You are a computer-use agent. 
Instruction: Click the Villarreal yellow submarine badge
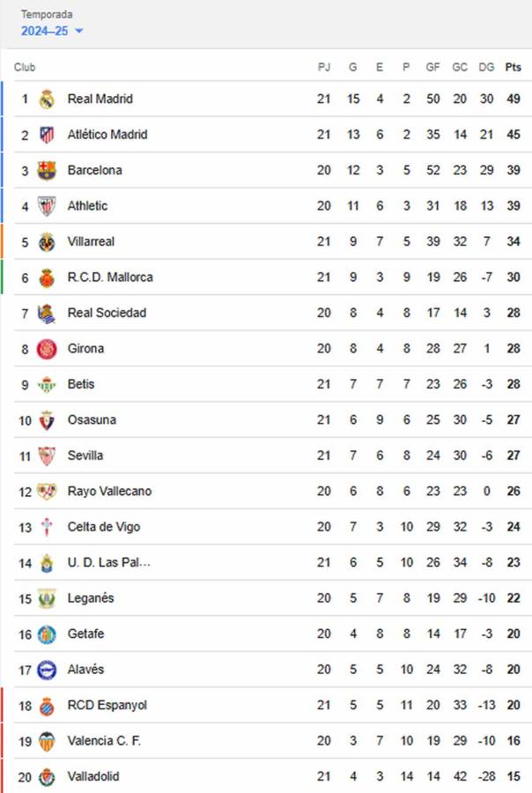46,241
